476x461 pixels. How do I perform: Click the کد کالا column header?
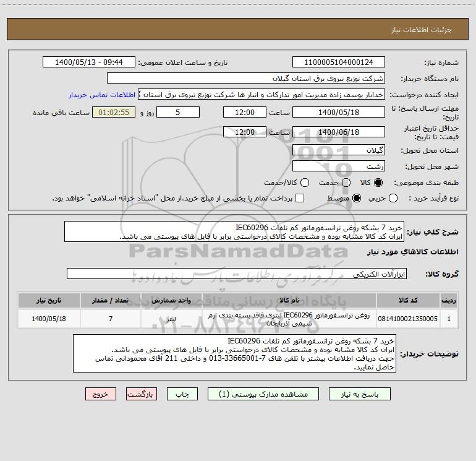408,301
